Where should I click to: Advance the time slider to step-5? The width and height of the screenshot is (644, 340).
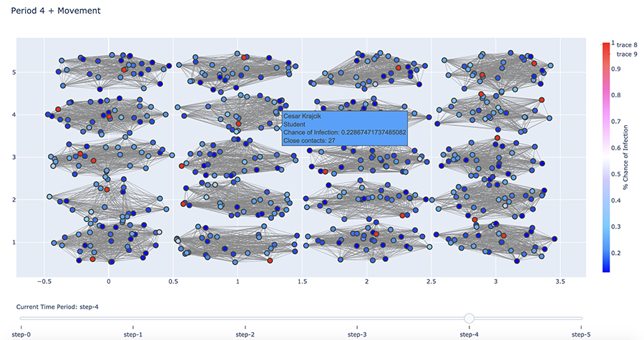(581, 334)
